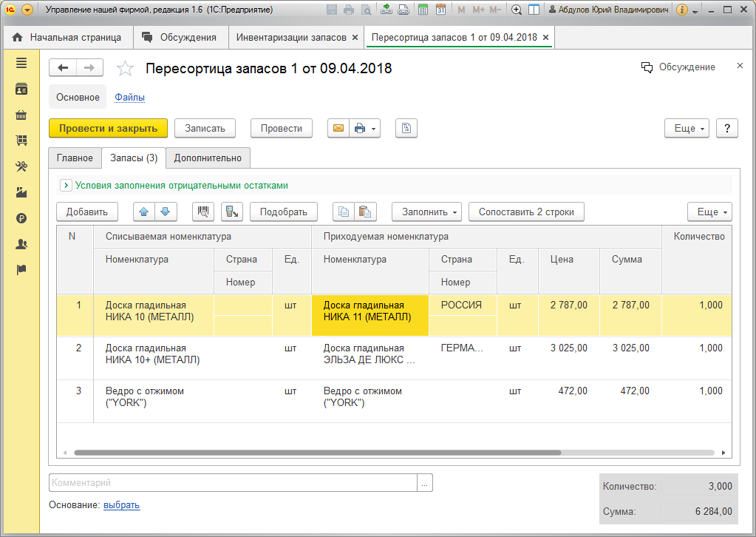Image resolution: width=756 pixels, height=537 pixels.
Task: Switch to the Главное tab
Action: tap(75, 158)
